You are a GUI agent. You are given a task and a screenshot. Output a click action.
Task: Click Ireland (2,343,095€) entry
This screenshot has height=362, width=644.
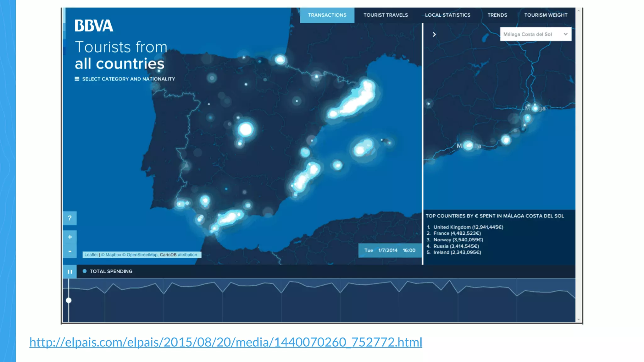pyautogui.click(x=457, y=252)
